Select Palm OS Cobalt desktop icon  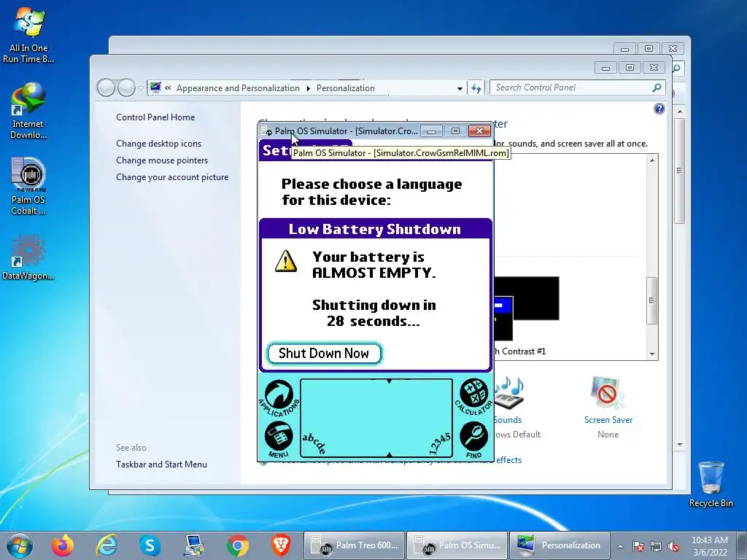[x=28, y=187]
